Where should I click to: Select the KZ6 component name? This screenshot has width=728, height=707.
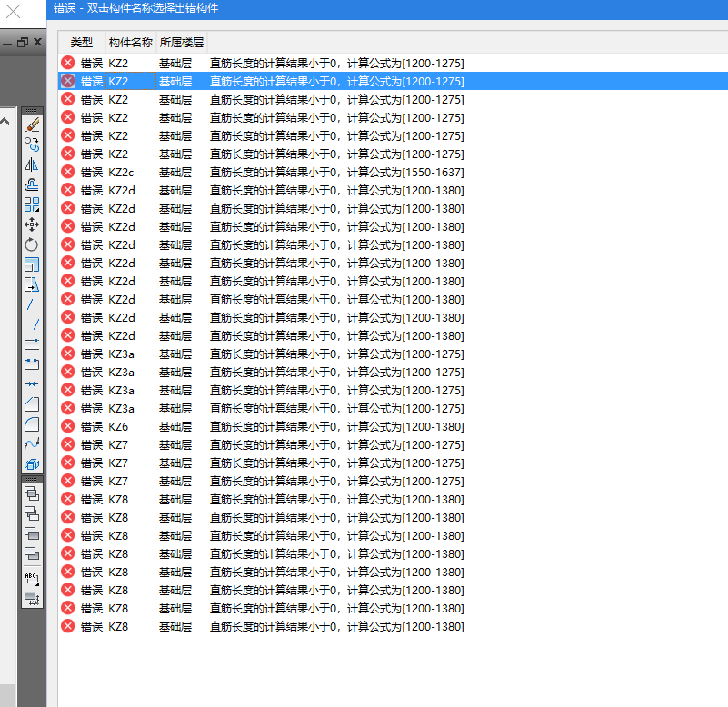pyautogui.click(x=118, y=426)
